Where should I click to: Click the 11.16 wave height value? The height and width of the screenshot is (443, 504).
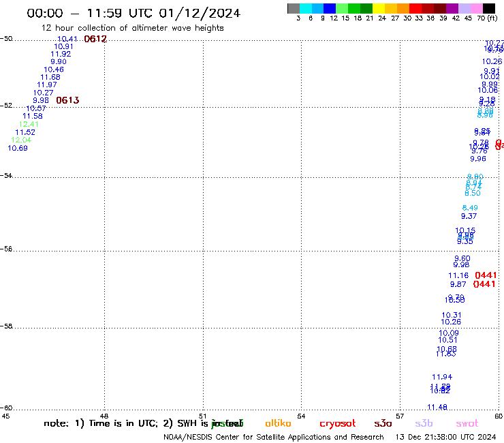458,275
